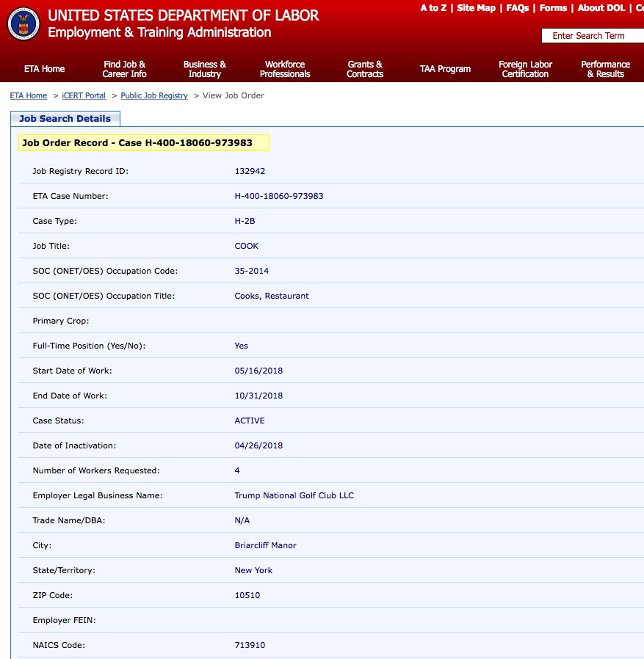Click the Employer FEIN label
The image size is (644, 659).
pos(65,620)
